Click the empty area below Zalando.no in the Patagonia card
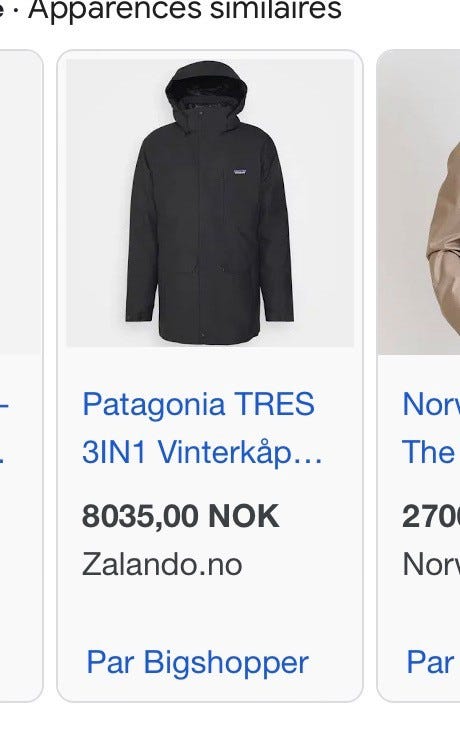 [210, 609]
